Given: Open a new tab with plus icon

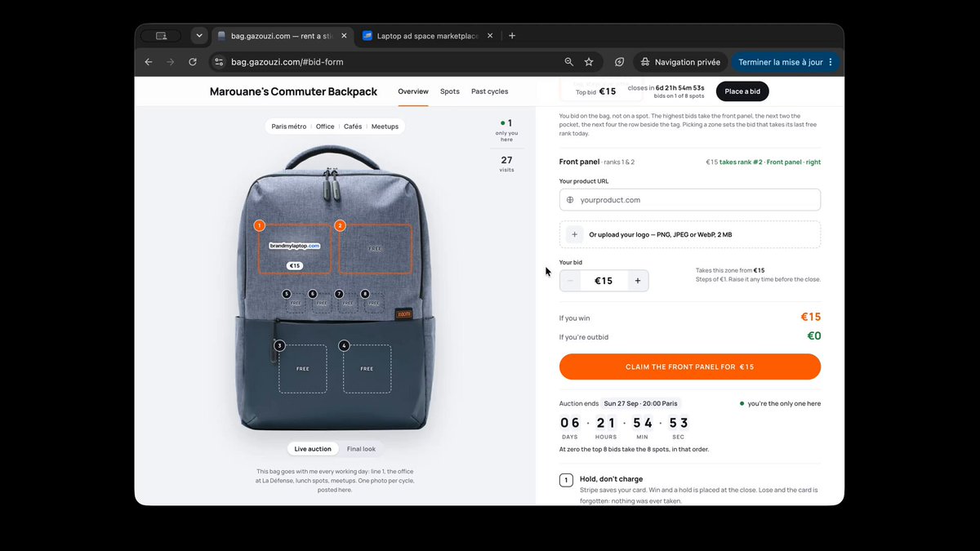Looking at the screenshot, I should [512, 36].
